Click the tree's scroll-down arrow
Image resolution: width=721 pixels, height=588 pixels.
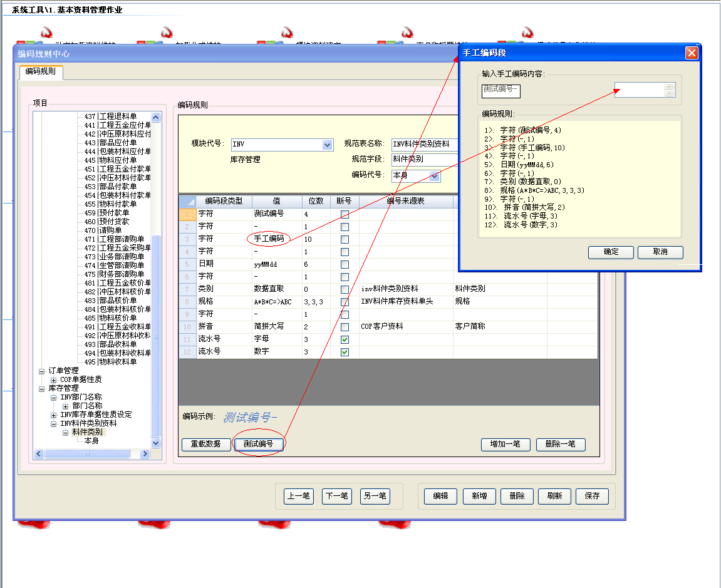pos(156,443)
